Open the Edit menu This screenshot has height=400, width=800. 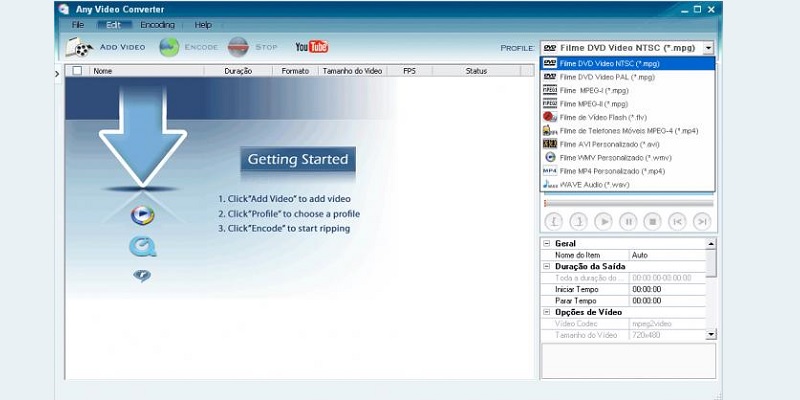[114, 24]
